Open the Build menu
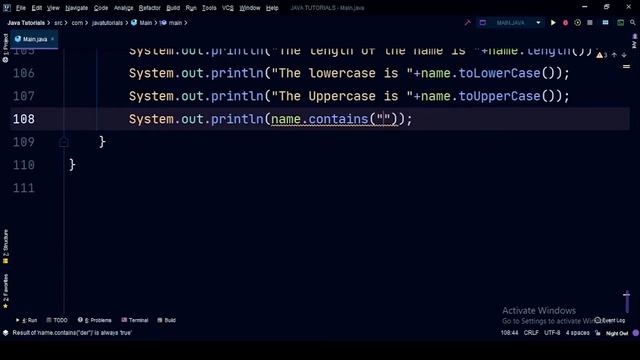 pyautogui.click(x=173, y=8)
